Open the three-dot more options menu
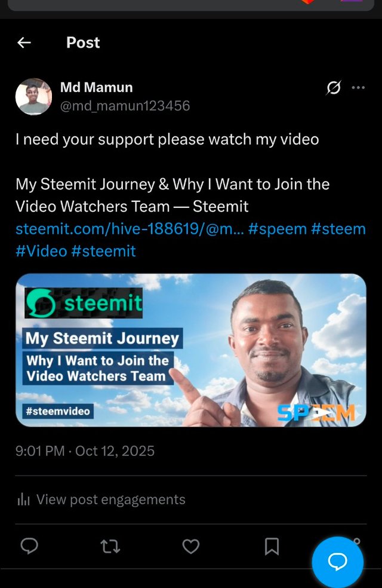This screenshot has width=382, height=588. 358,88
